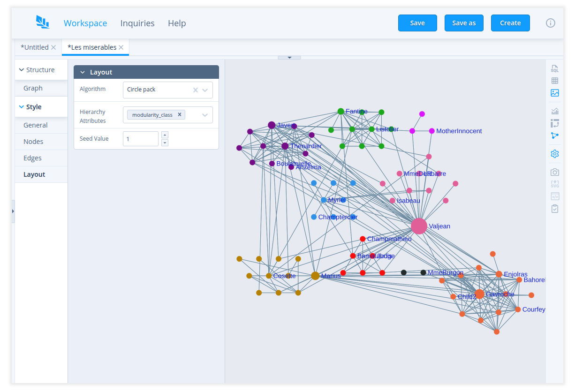Select the graph network view icon
This screenshot has width=575, height=392.
[x=555, y=136]
